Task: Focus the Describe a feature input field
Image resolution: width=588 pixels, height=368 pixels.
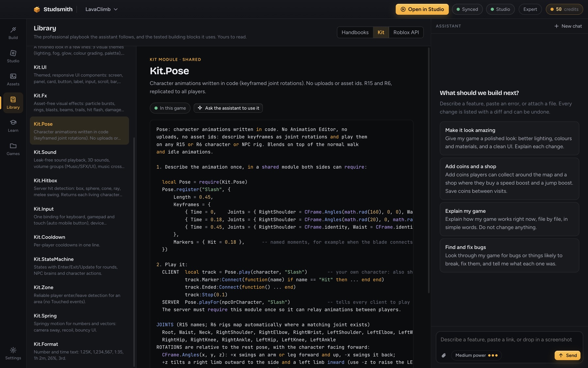Action: (x=509, y=340)
